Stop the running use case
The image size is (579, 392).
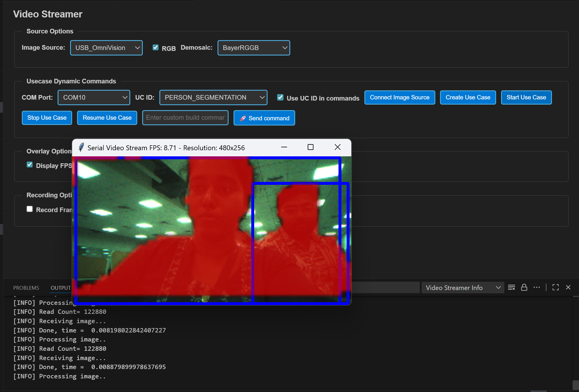click(x=47, y=118)
